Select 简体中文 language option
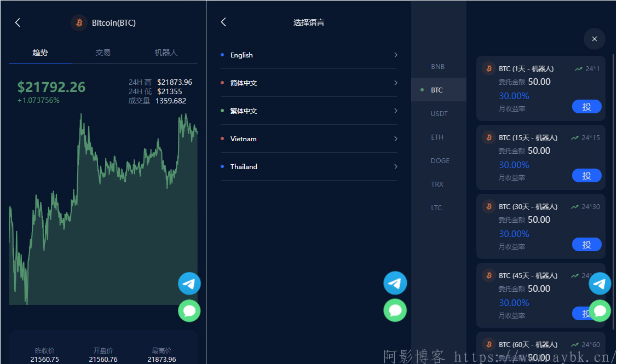 tap(309, 83)
